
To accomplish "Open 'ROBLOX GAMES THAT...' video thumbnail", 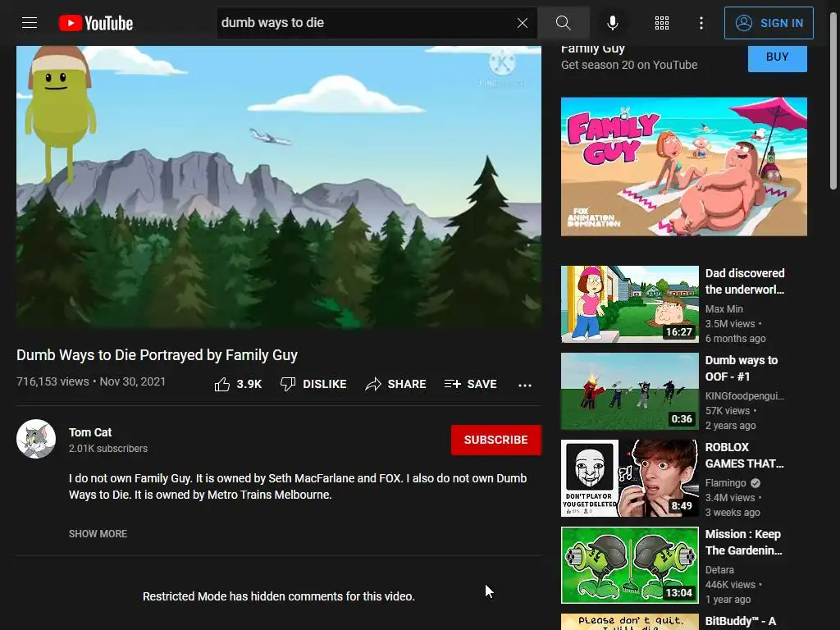I will (630, 478).
